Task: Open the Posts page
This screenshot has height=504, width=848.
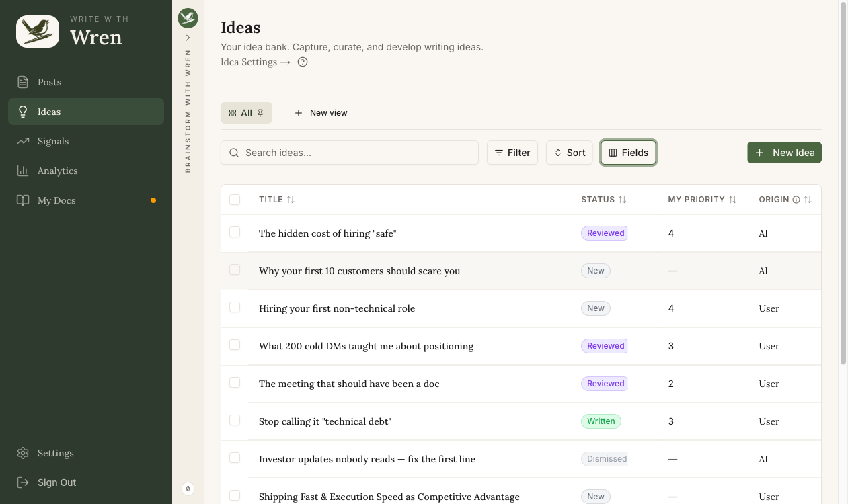Action: (86, 82)
